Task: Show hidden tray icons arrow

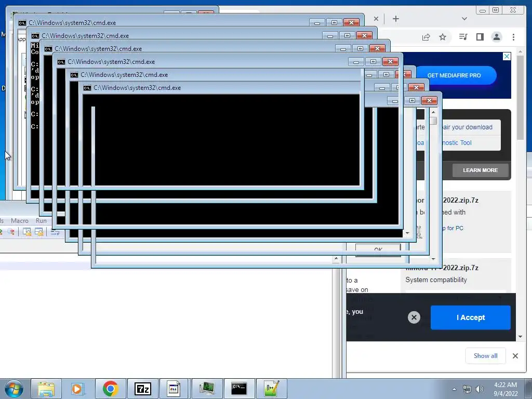Action: point(454,389)
